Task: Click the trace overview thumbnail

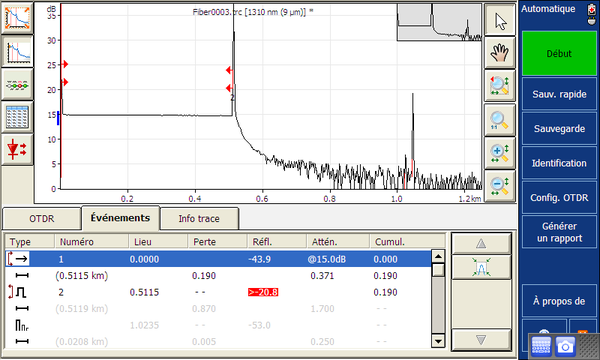Action: click(439, 22)
